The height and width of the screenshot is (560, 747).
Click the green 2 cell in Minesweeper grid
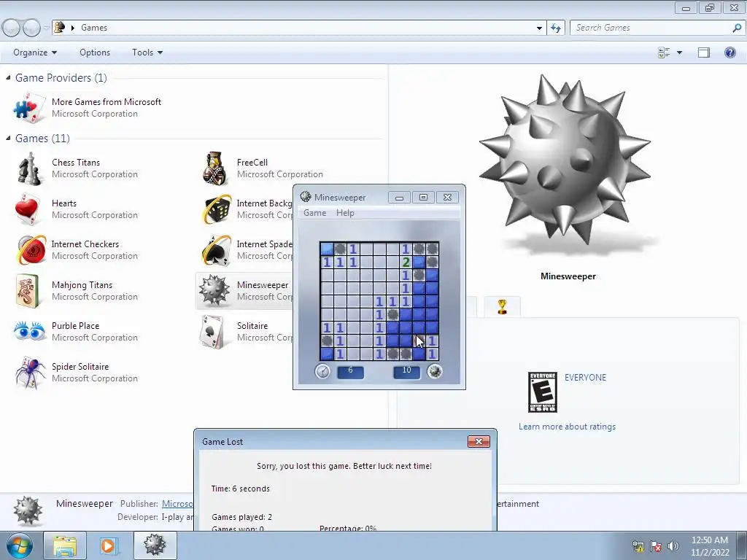pyautogui.click(x=406, y=262)
